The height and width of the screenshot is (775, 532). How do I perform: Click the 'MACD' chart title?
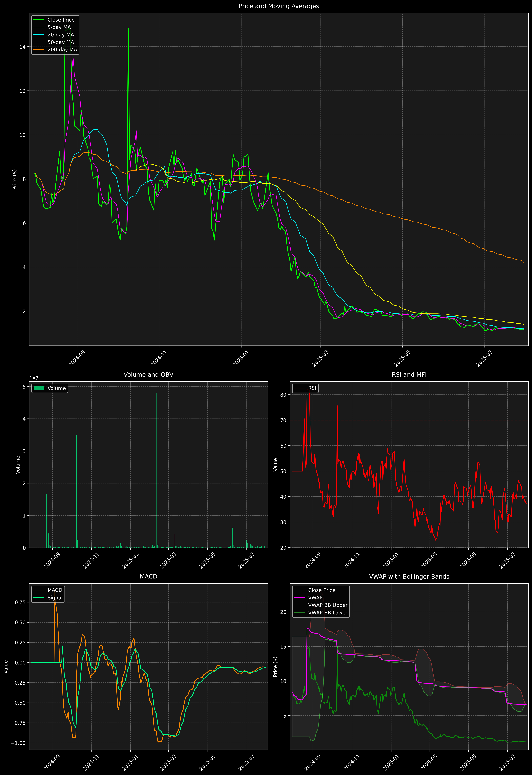pyautogui.click(x=148, y=577)
